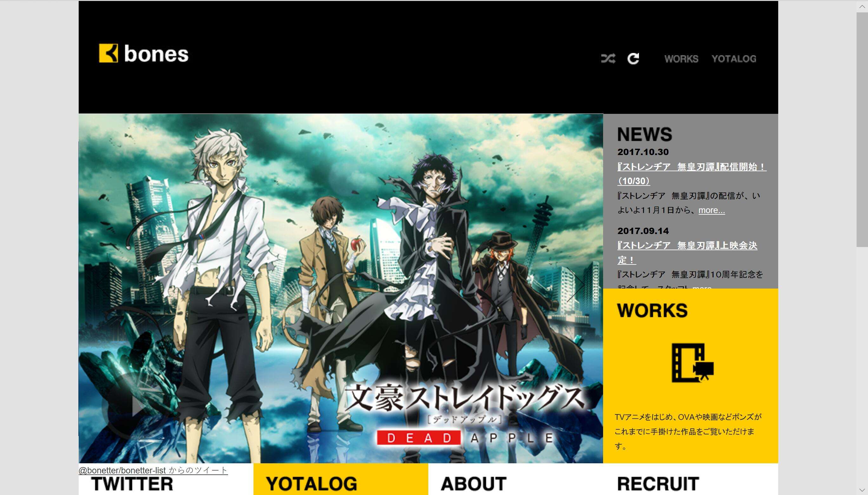Click the bones logo in header
Viewport: 868px width, 495px height.
[143, 53]
